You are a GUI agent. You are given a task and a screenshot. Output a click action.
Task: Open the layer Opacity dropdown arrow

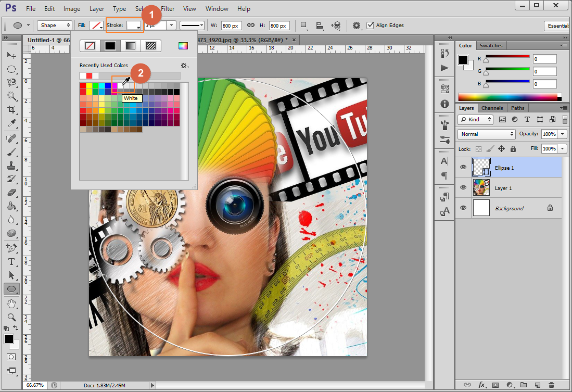(563, 134)
